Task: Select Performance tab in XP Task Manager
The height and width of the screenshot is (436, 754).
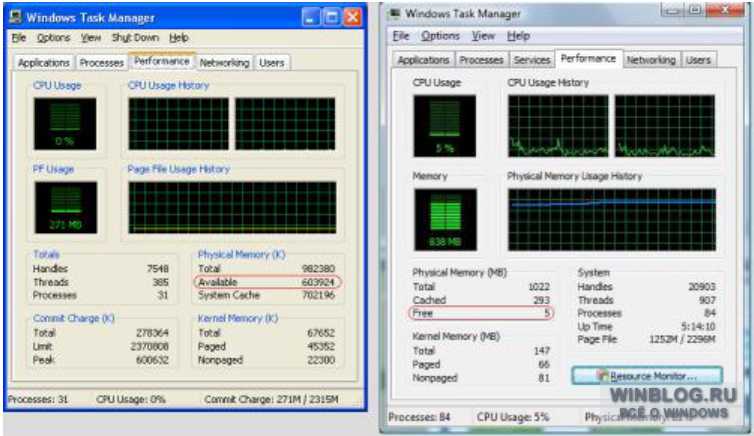Action: pyautogui.click(x=162, y=61)
